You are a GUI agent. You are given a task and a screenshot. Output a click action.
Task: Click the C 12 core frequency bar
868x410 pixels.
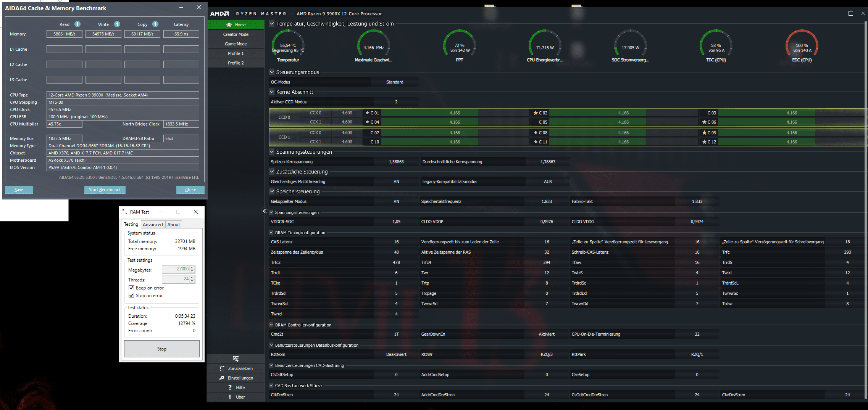[x=792, y=142]
